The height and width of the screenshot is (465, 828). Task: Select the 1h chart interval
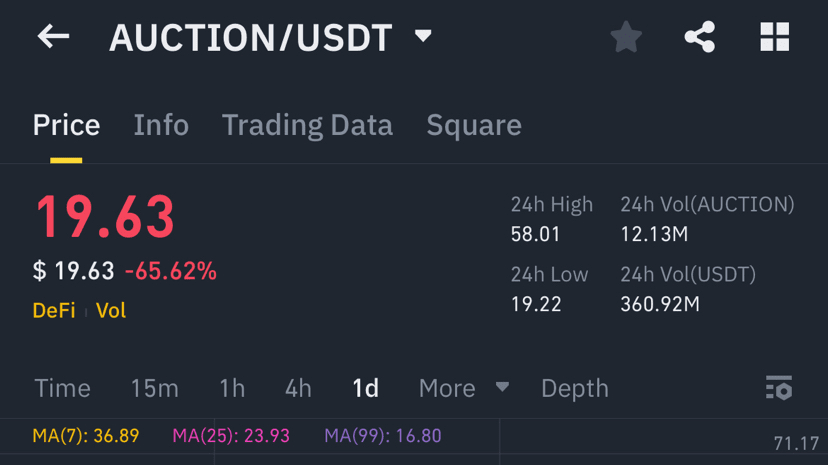[x=232, y=388]
